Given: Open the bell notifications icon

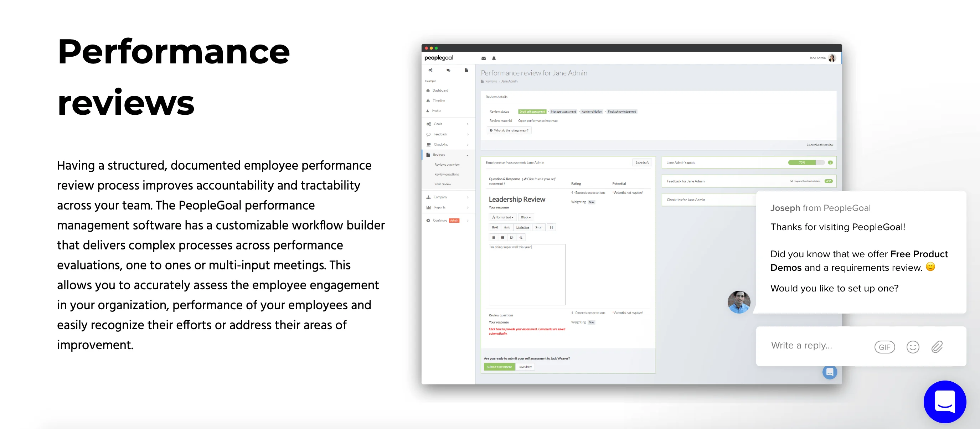Looking at the screenshot, I should (x=494, y=58).
